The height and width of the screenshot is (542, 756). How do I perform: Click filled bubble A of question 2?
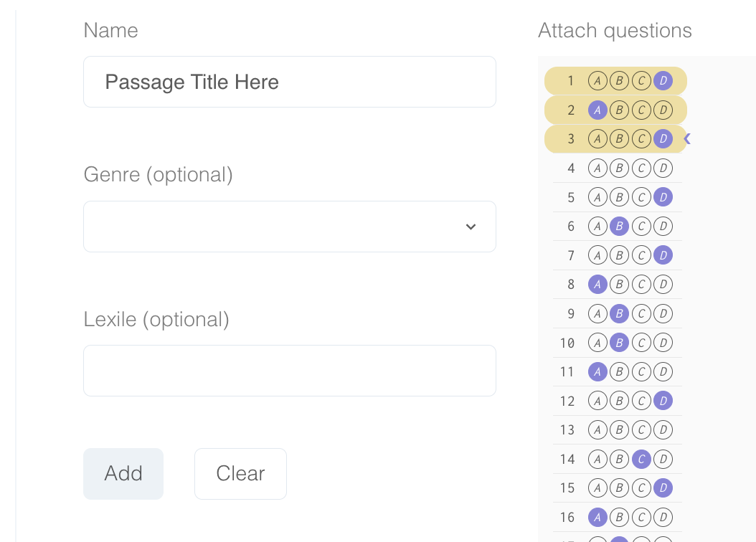click(x=597, y=110)
